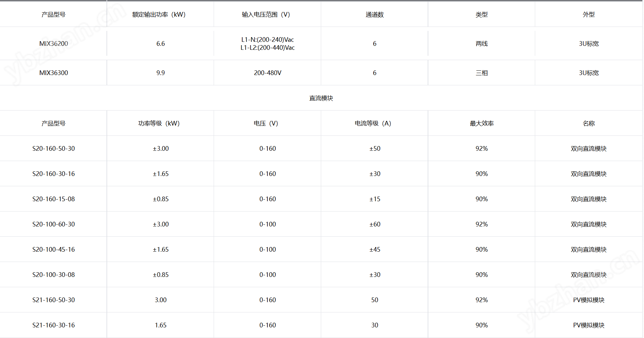Click the S20-160-15-08 model cell
The height and width of the screenshot is (338, 644).
click(x=53, y=199)
